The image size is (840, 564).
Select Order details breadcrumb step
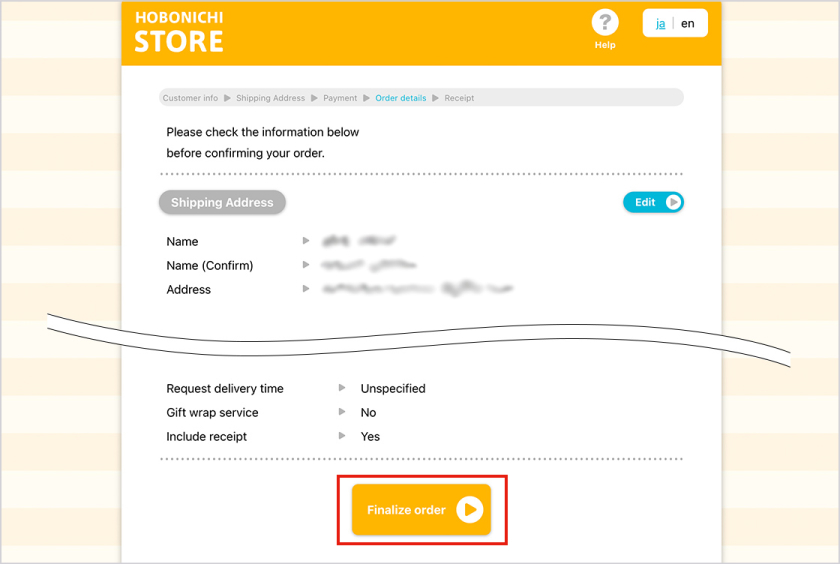[400, 98]
